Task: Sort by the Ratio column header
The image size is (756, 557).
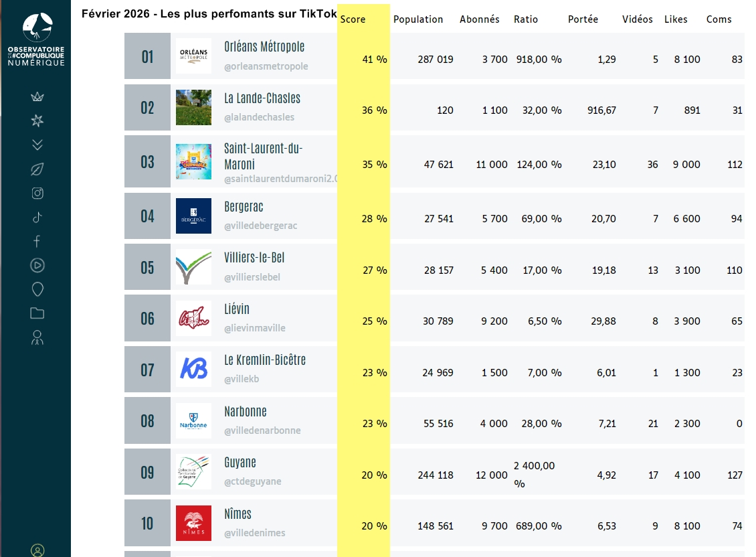Action: [526, 19]
